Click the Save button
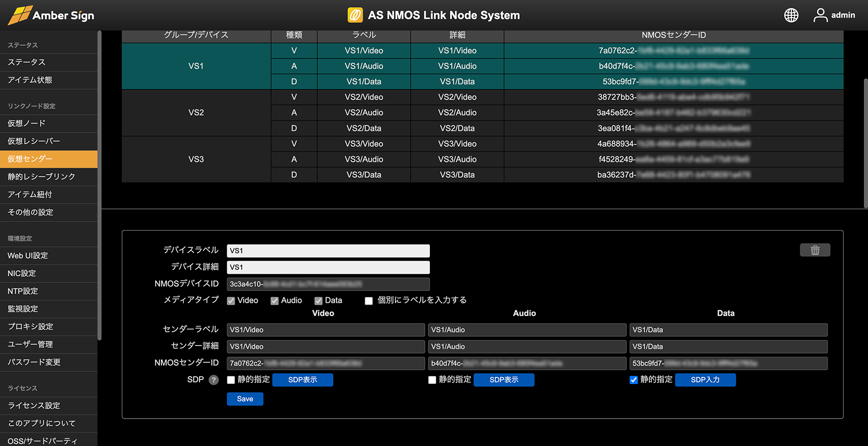Image resolution: width=868 pixels, height=446 pixels. point(245,399)
